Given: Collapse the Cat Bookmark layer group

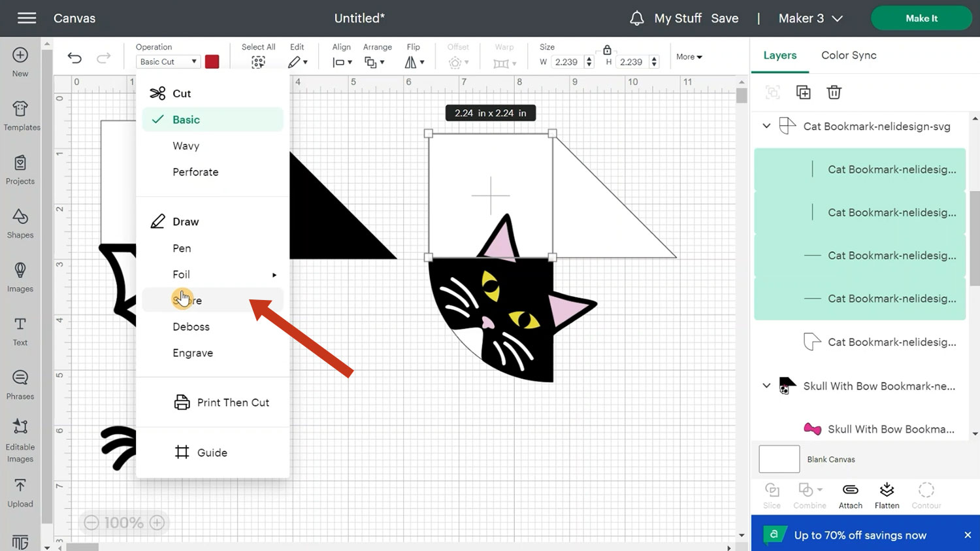Looking at the screenshot, I should 766,126.
